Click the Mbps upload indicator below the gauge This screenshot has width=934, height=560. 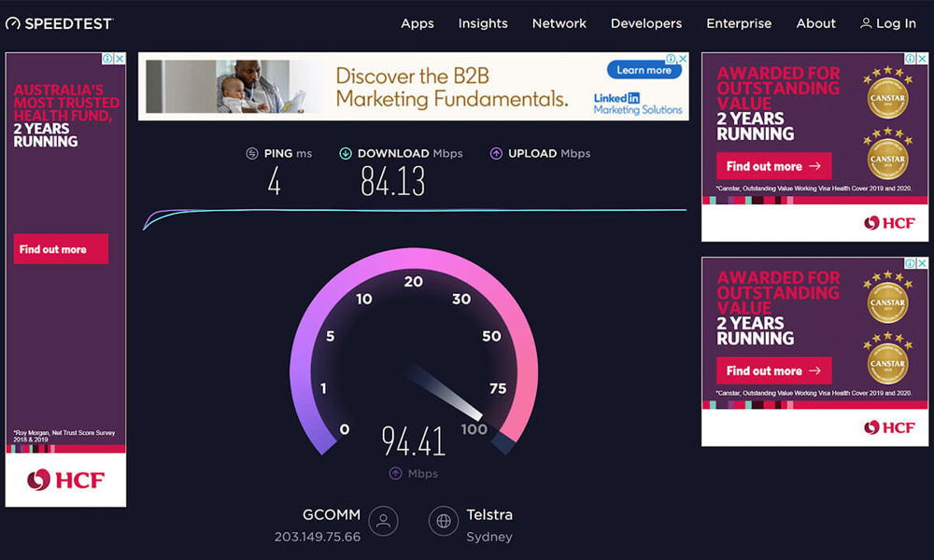(414, 473)
